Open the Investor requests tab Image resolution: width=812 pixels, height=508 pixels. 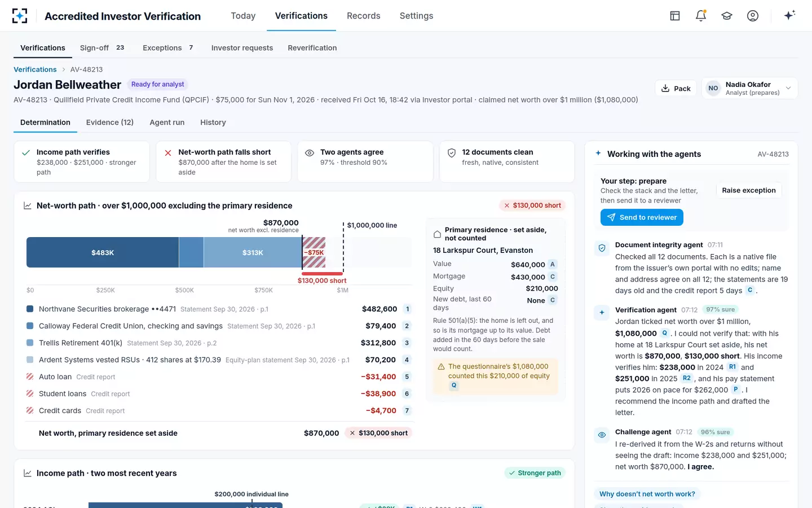(x=242, y=48)
